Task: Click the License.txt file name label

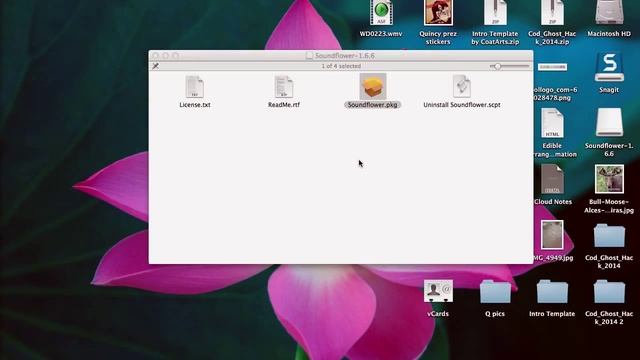Action: [195, 105]
